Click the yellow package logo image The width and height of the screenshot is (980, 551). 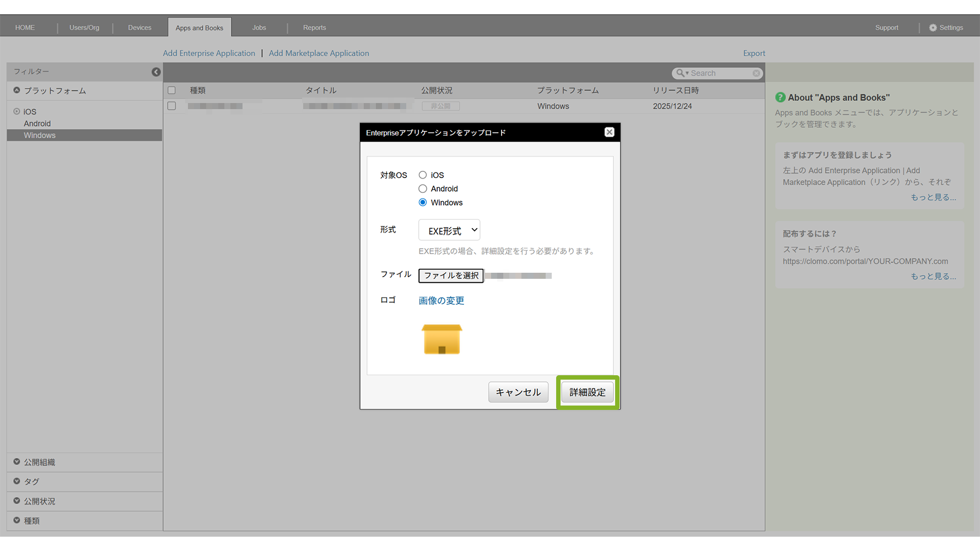coord(441,339)
